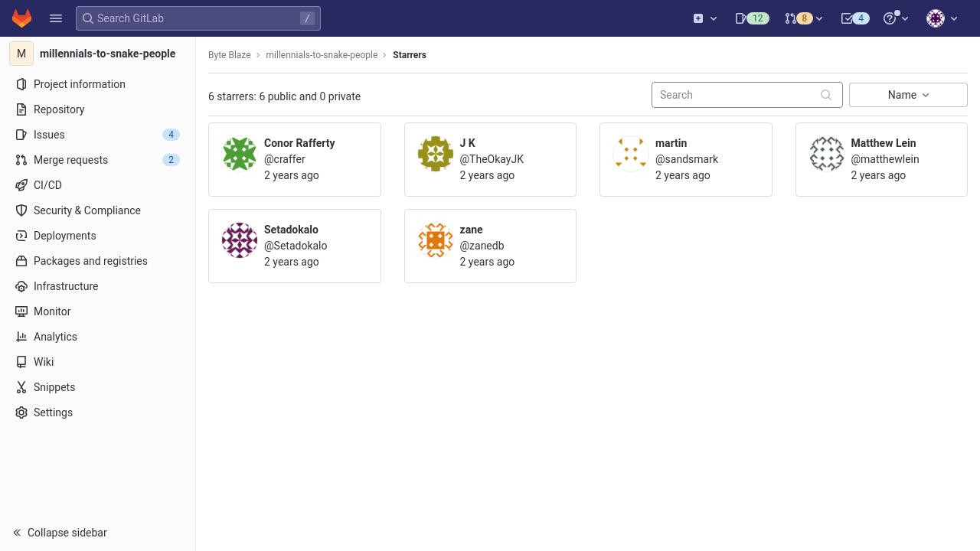
Task: Click the magnifier icon in starrers search
Action: click(x=826, y=95)
